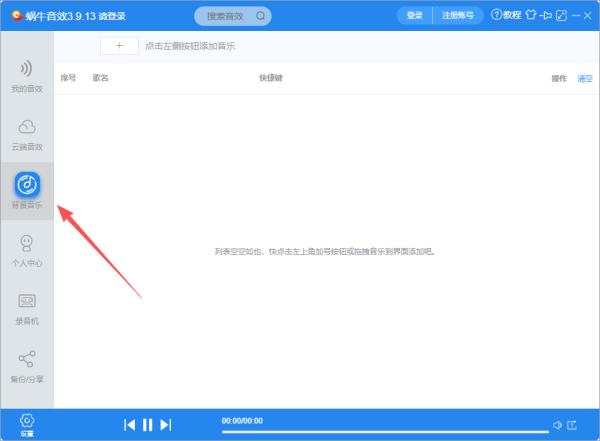Click the 注册账号 register account button
This screenshot has width=600, height=441.
point(458,16)
